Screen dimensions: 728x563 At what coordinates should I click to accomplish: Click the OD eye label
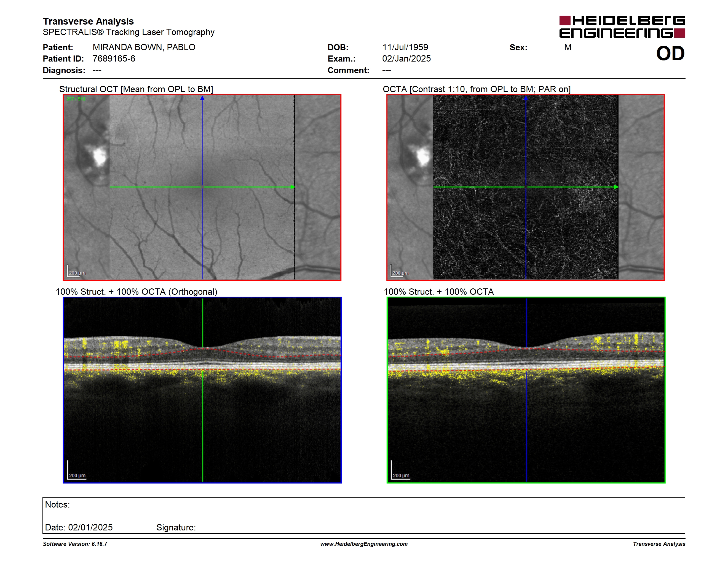click(670, 53)
